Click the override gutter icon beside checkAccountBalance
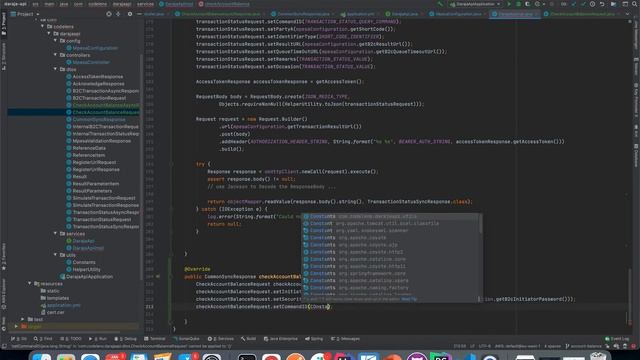This screenshot has height=360, width=640. tap(158, 277)
